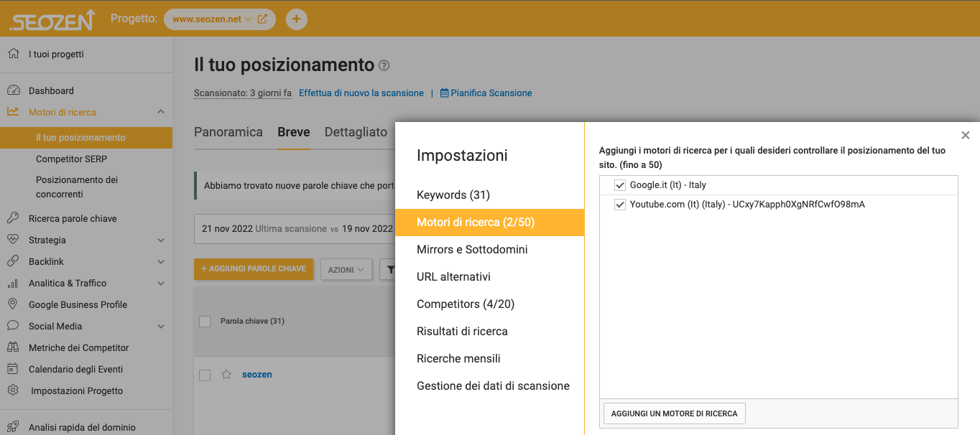This screenshot has width=980, height=435.
Task: Click the Analisi rapida del dominio rocket icon
Action: [x=13, y=427]
